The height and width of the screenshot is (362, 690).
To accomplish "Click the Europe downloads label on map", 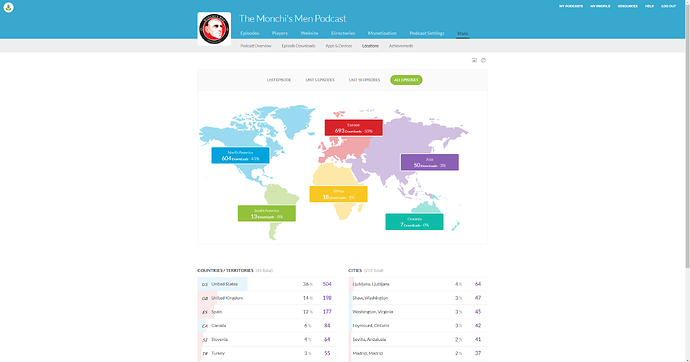I will coord(354,128).
